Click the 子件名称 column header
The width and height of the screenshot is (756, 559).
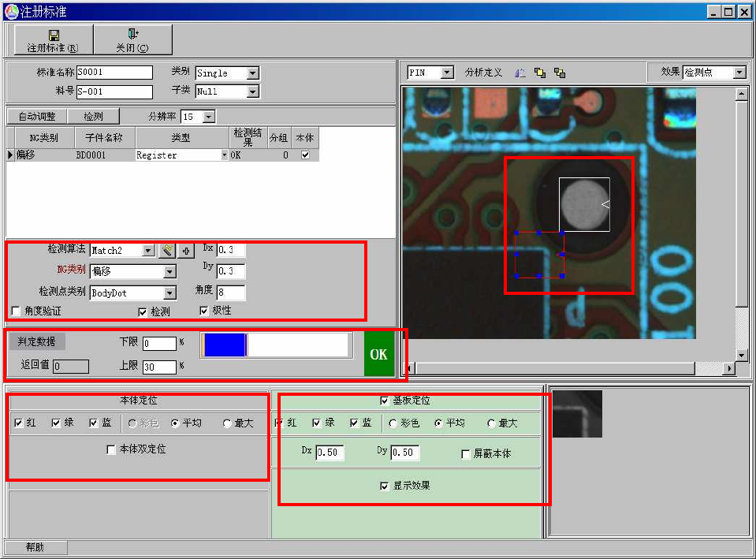(105, 138)
